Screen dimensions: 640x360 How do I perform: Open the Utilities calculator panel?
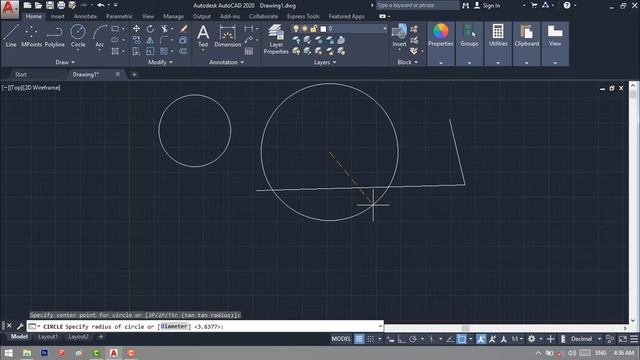point(498,35)
